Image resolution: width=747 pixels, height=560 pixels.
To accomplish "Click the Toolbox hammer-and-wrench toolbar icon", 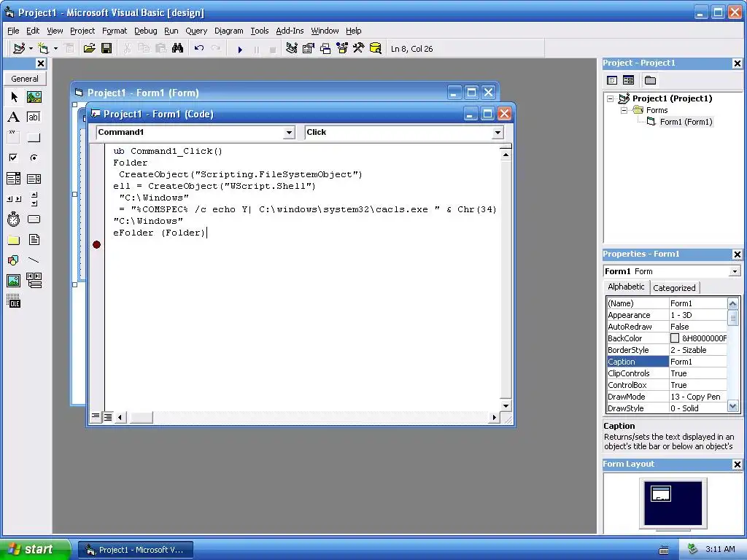I will pyautogui.click(x=359, y=49).
